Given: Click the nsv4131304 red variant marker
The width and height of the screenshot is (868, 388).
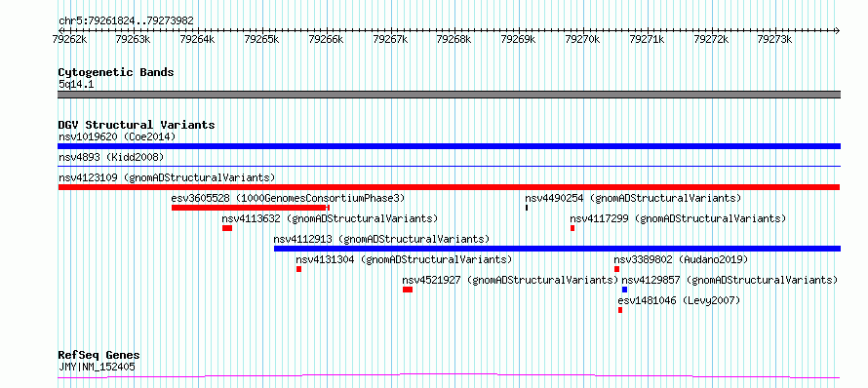Looking at the screenshot, I should 299,269.
